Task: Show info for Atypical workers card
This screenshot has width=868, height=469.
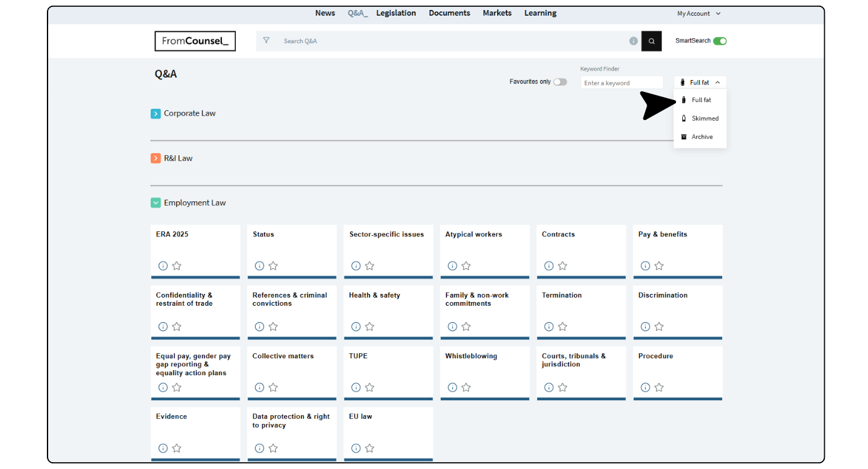Action: tap(453, 266)
